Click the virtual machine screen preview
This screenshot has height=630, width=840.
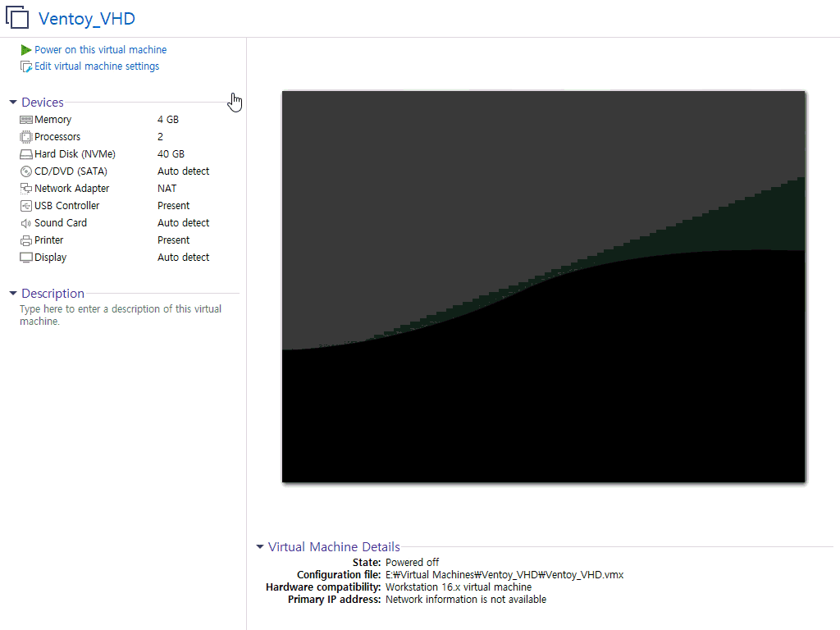(543, 286)
